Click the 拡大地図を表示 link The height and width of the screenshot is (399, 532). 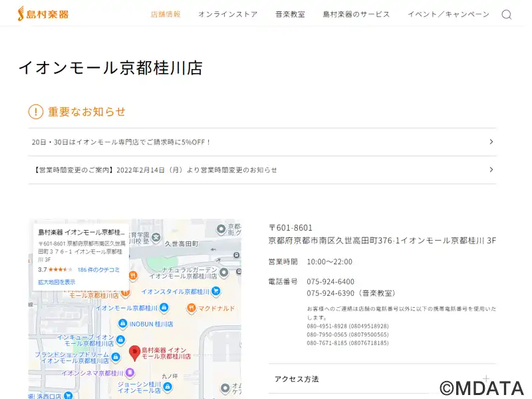pos(57,282)
